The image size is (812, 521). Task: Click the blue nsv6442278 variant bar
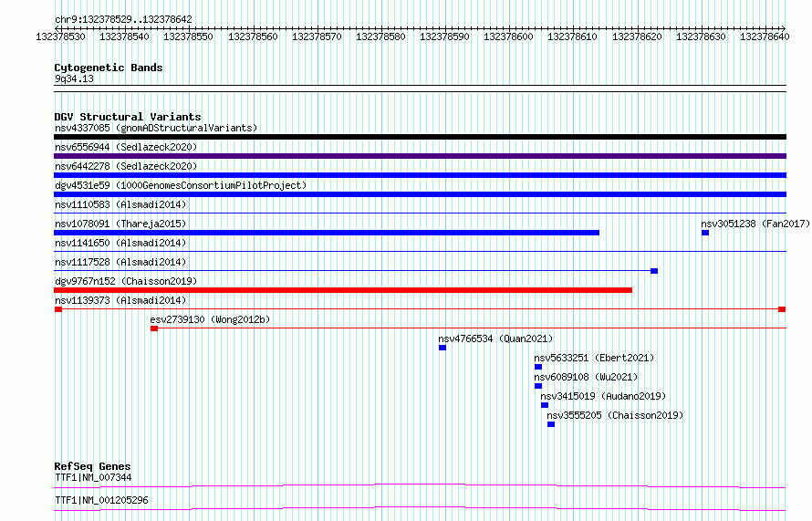[x=420, y=175]
